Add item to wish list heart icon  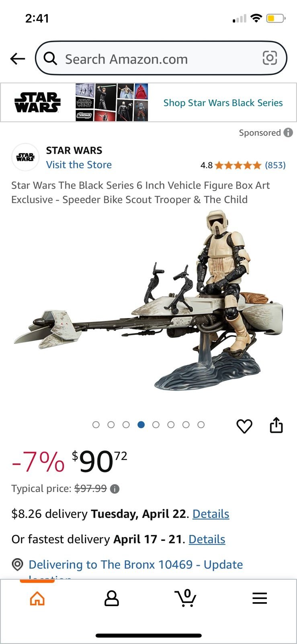pos(244,425)
